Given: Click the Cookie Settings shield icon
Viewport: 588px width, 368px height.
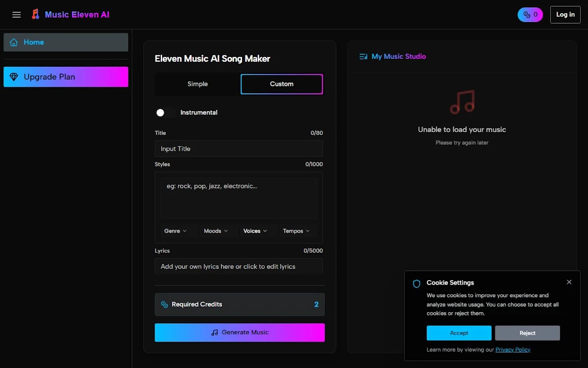Looking at the screenshot, I should [416, 284].
